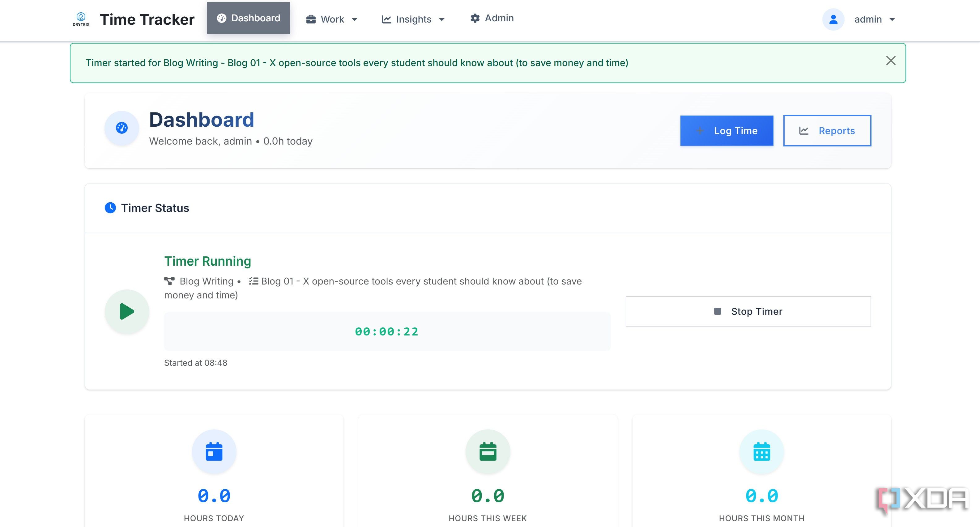Viewport: 980px width, 527px height.
Task: Open the Time Tracker home title
Action: click(x=147, y=19)
